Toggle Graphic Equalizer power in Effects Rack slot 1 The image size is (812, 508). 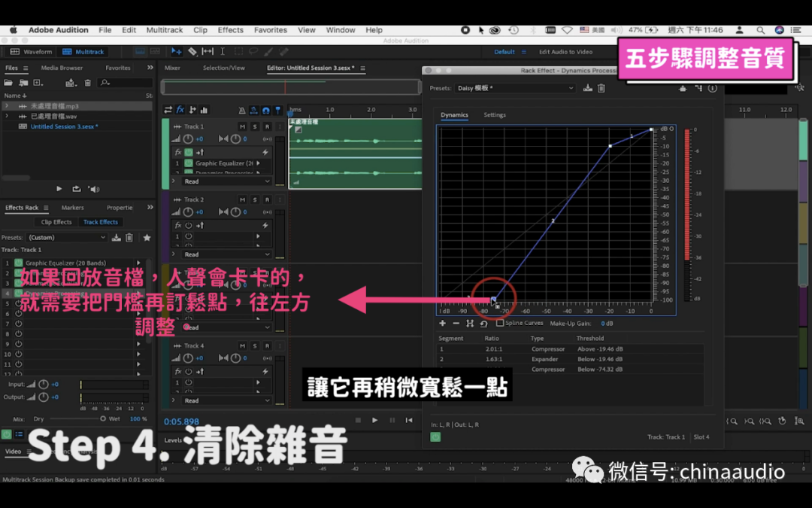pos(19,263)
